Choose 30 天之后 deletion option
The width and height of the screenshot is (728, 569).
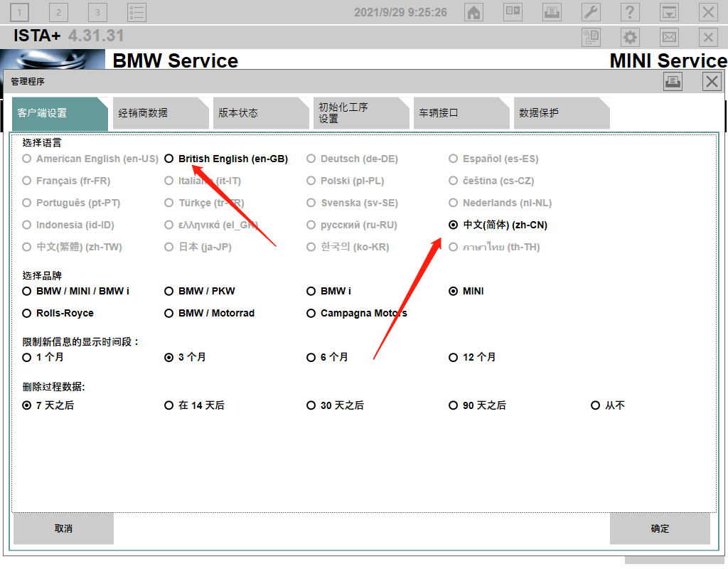coord(335,405)
